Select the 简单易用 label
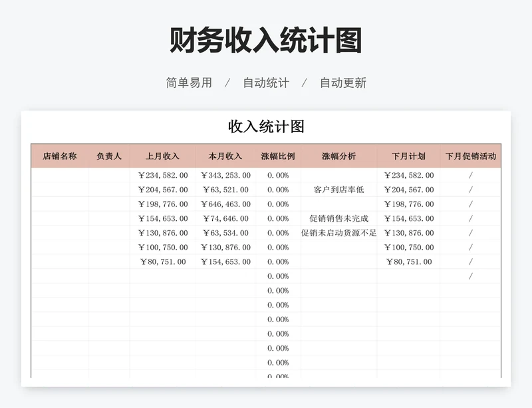 point(188,83)
